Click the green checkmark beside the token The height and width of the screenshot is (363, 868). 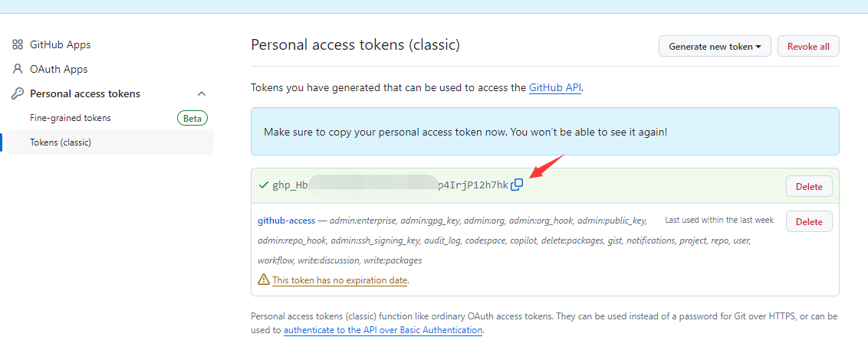coord(264,185)
